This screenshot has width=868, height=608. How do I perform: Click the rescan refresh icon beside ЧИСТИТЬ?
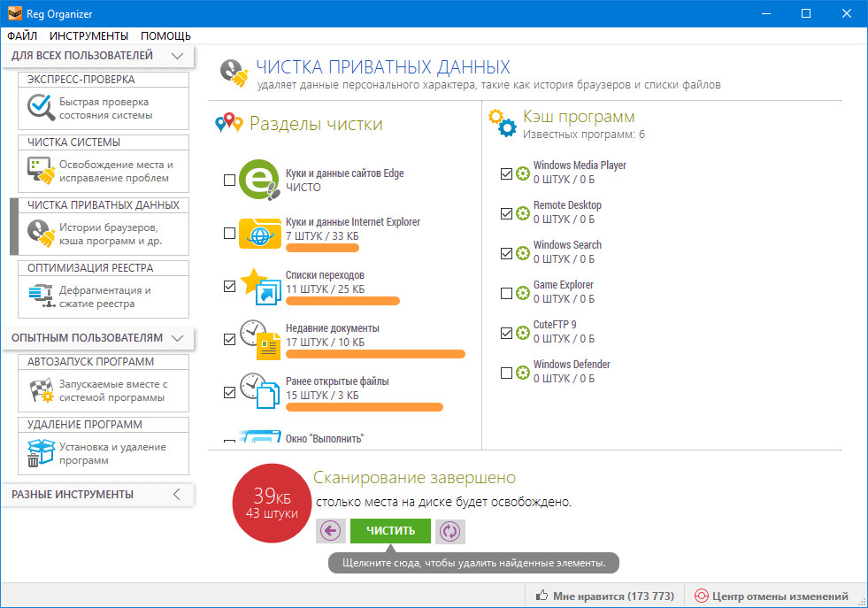coord(450,531)
